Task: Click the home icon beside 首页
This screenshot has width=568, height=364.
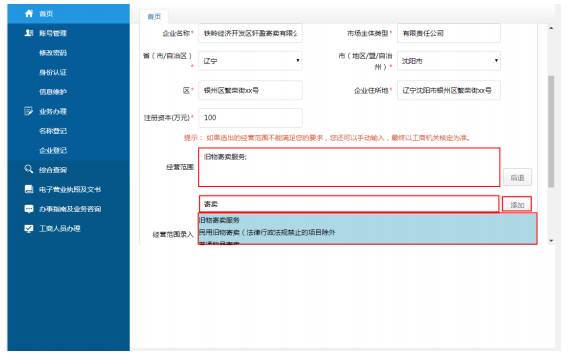Action: [x=29, y=13]
